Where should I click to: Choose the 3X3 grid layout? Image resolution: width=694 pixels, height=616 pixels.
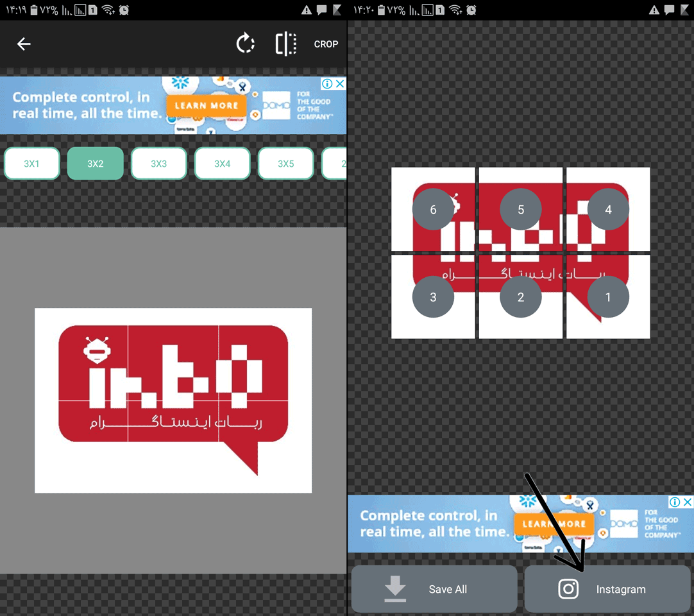pos(159,164)
